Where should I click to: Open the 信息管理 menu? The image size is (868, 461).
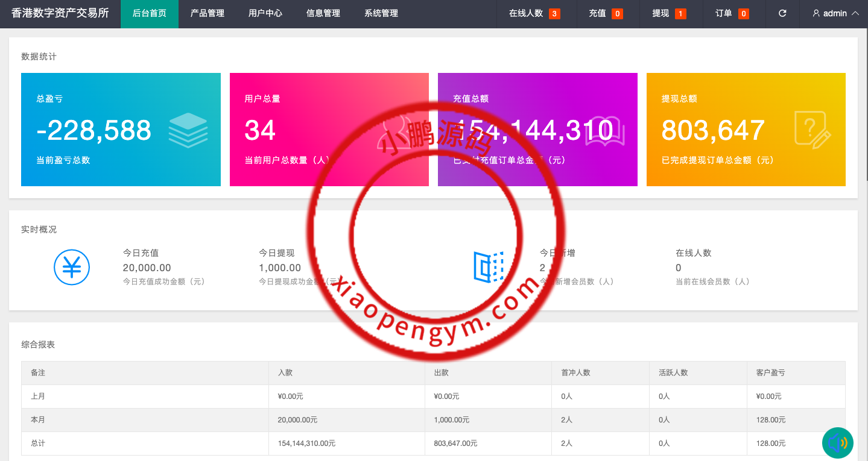tap(323, 13)
